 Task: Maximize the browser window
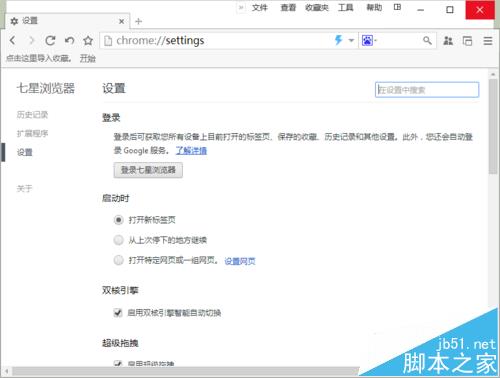point(450,10)
